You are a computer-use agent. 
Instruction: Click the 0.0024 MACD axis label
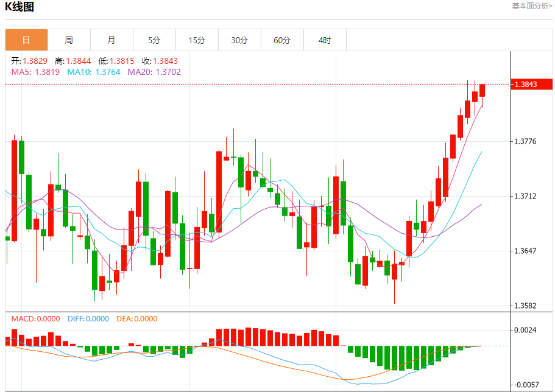(525, 330)
